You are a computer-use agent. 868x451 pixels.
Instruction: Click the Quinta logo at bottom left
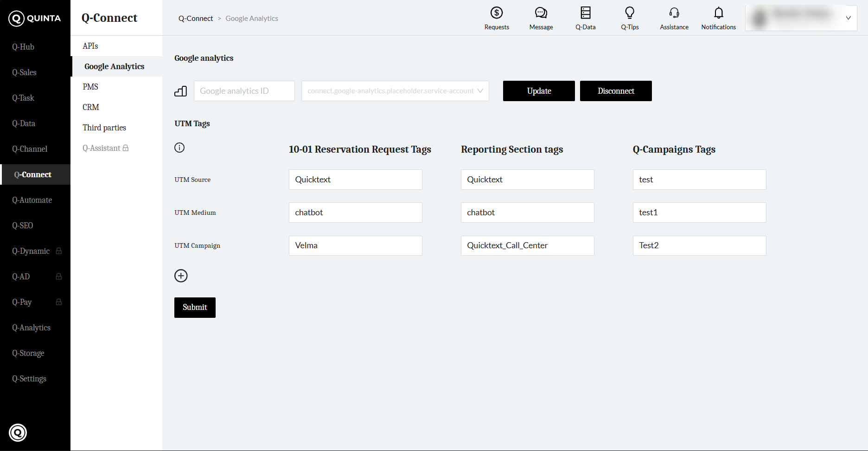click(x=18, y=432)
